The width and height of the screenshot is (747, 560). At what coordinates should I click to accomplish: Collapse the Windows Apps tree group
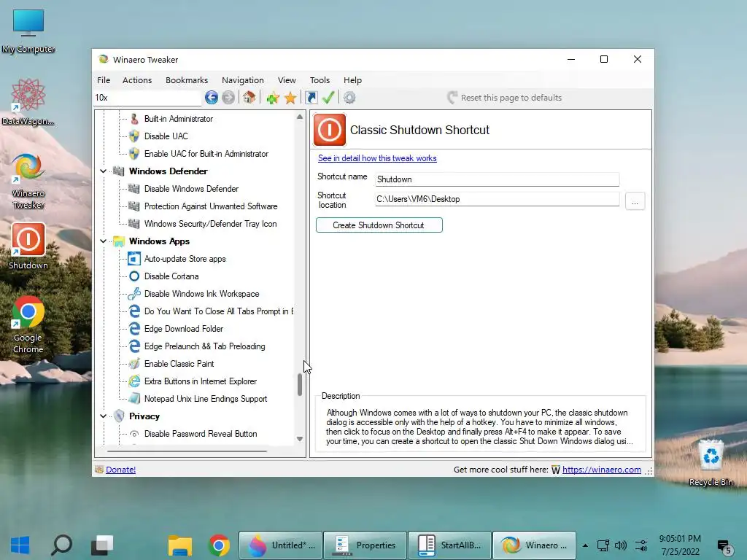click(x=104, y=241)
